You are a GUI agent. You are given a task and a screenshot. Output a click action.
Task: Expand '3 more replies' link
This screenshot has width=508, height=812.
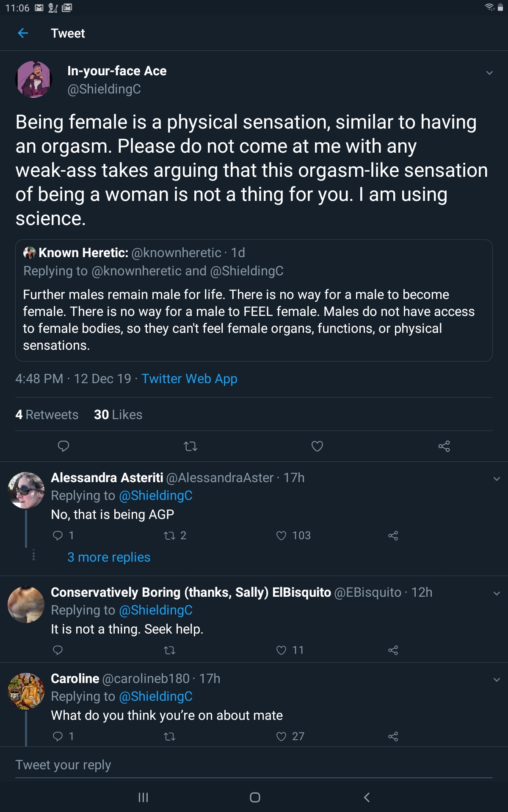tap(109, 557)
